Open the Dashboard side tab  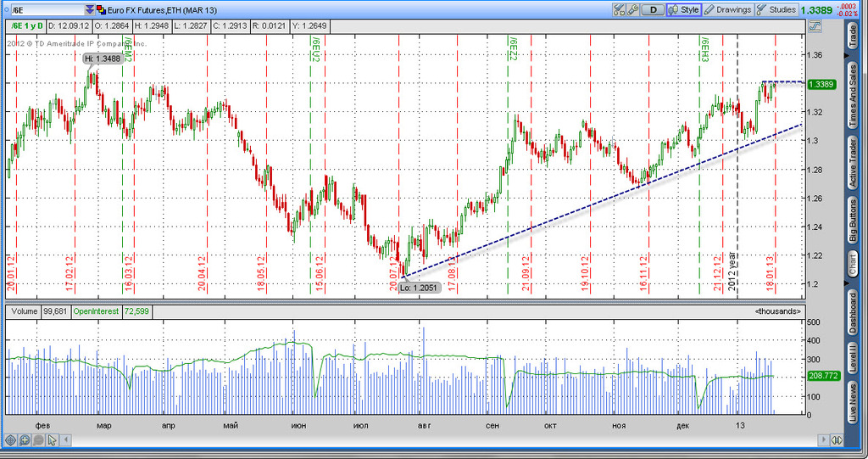853,313
